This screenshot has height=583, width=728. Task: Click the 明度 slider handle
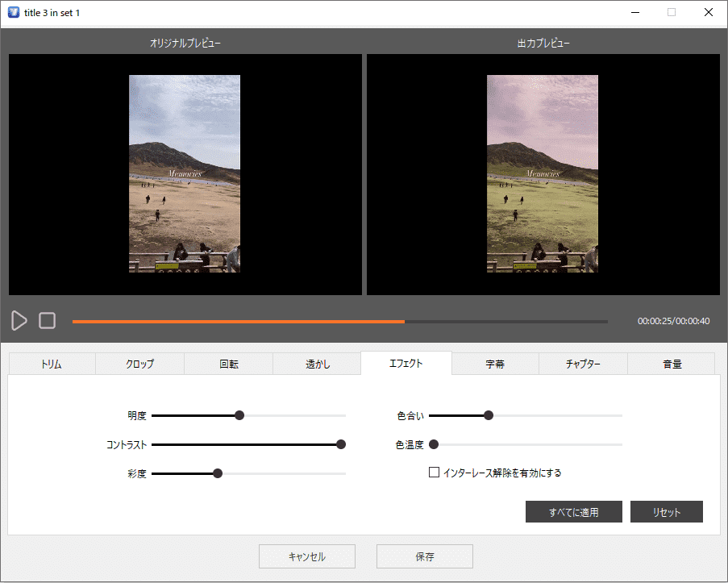[239, 415]
